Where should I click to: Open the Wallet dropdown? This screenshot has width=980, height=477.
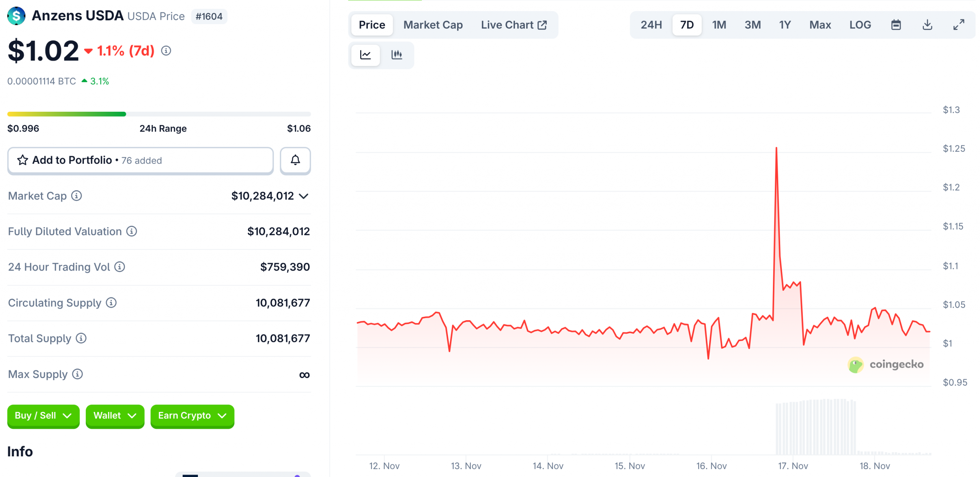115,415
